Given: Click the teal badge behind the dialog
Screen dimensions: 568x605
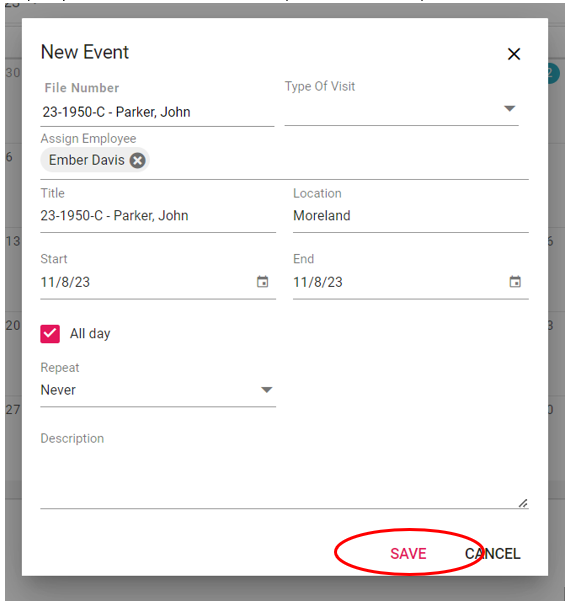Looking at the screenshot, I should click(554, 73).
